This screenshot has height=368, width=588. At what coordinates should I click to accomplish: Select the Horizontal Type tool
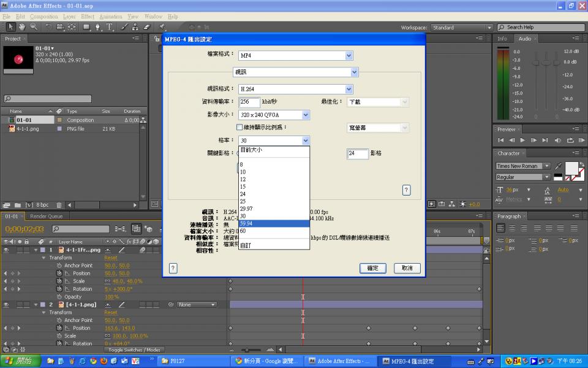[110, 27]
